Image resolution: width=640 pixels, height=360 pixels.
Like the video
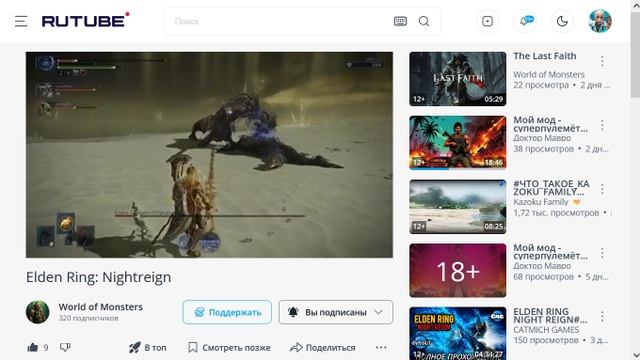tap(33, 347)
